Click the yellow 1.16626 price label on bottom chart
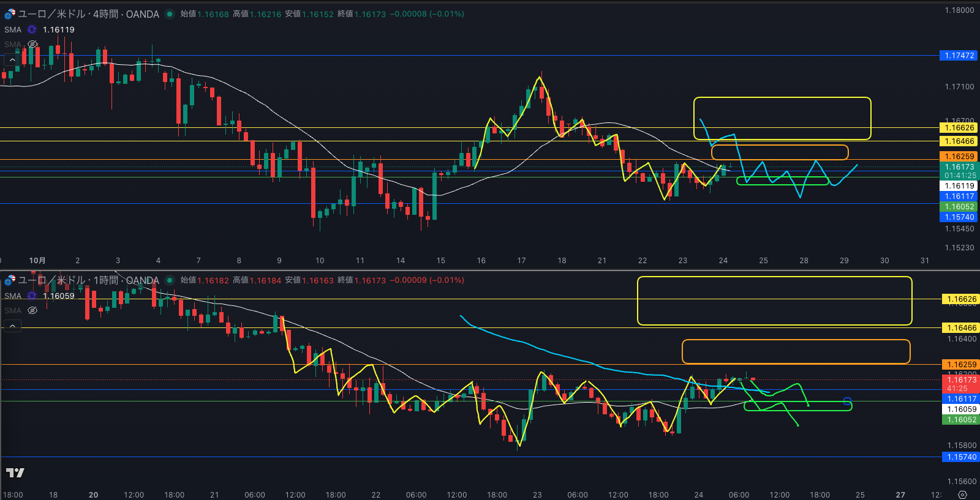 pyautogui.click(x=961, y=299)
